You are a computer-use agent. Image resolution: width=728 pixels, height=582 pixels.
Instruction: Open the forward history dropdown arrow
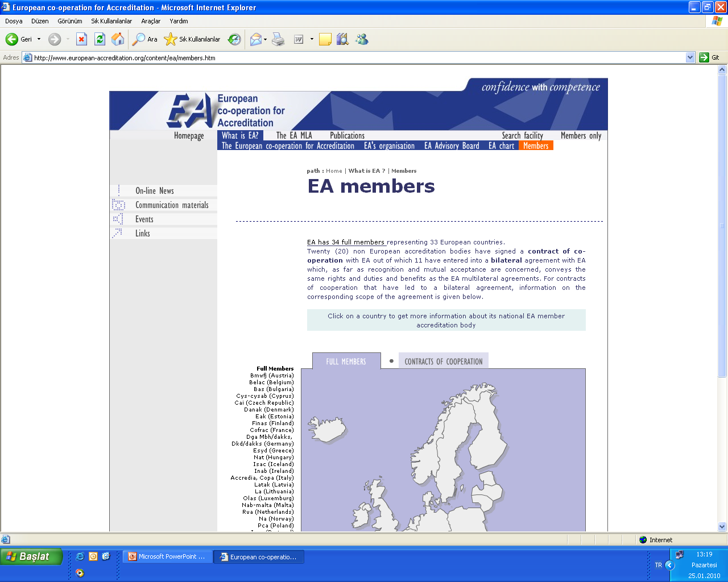pyautogui.click(x=68, y=39)
